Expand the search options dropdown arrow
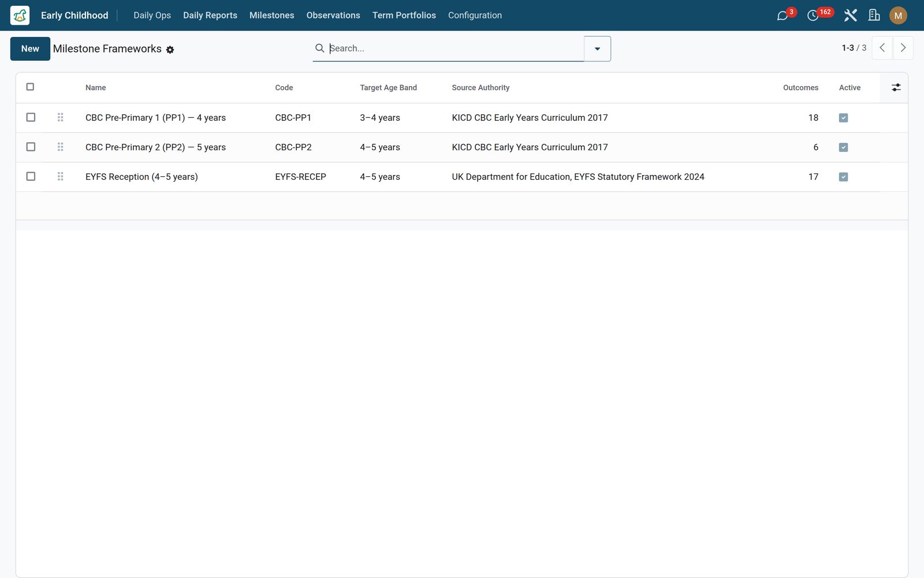Screen dimensions: 924x578 (597, 49)
